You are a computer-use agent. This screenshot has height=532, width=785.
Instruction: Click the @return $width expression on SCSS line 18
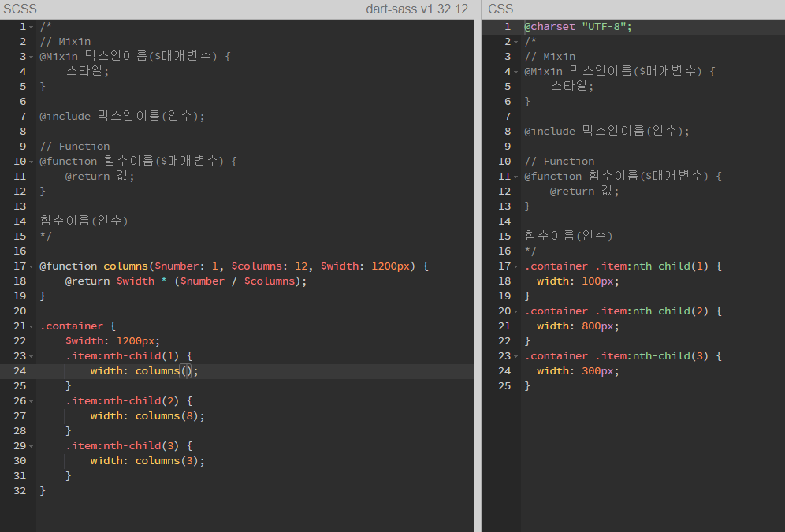coord(186,281)
